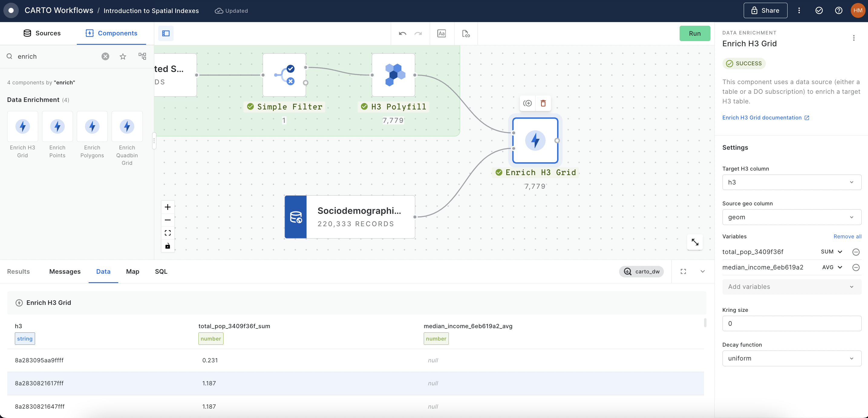868x418 pixels.
Task: Click the CARTO home logo icon
Action: [11, 11]
